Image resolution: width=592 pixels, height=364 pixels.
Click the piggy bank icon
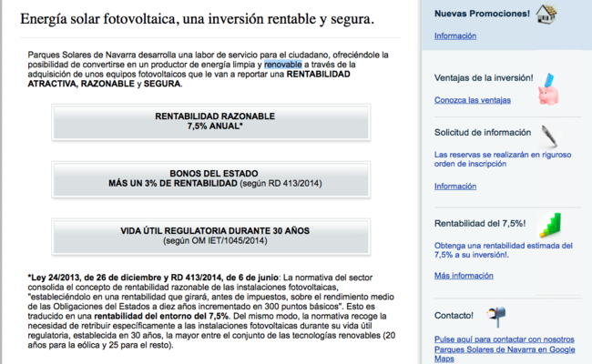coord(547,92)
